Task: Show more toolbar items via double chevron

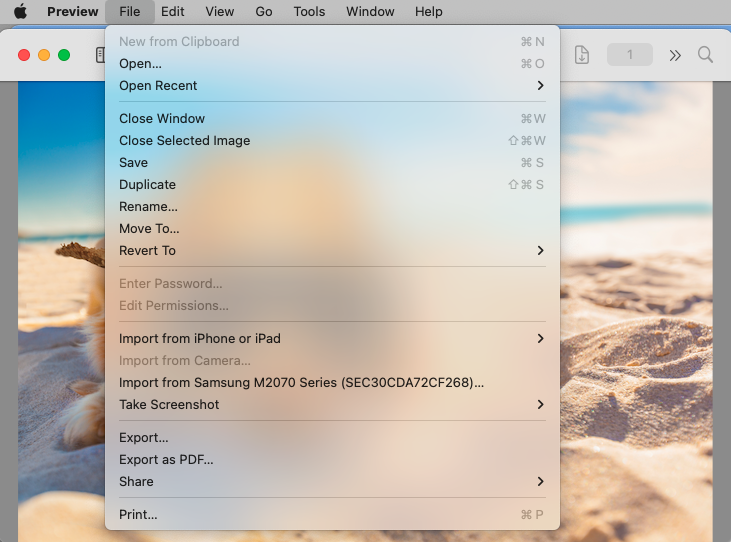Action: click(675, 55)
